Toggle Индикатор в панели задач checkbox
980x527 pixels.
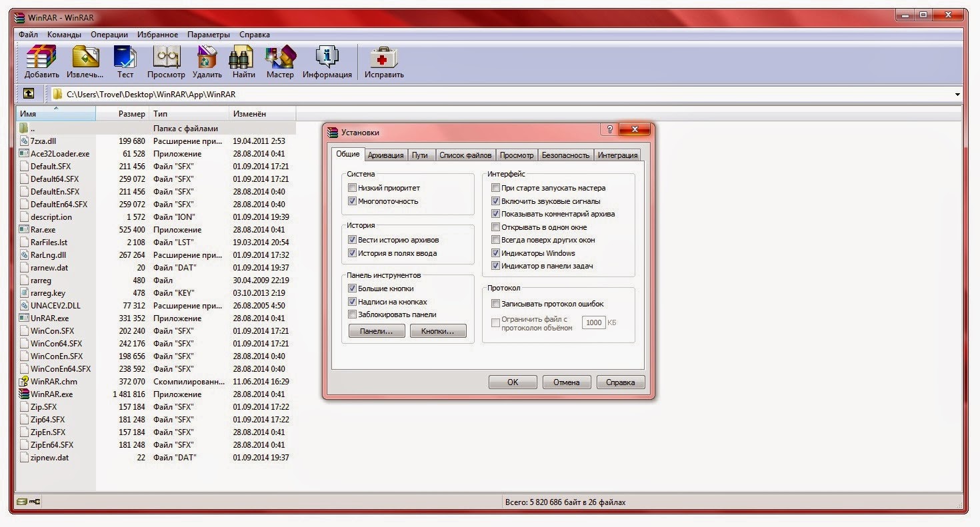(495, 265)
